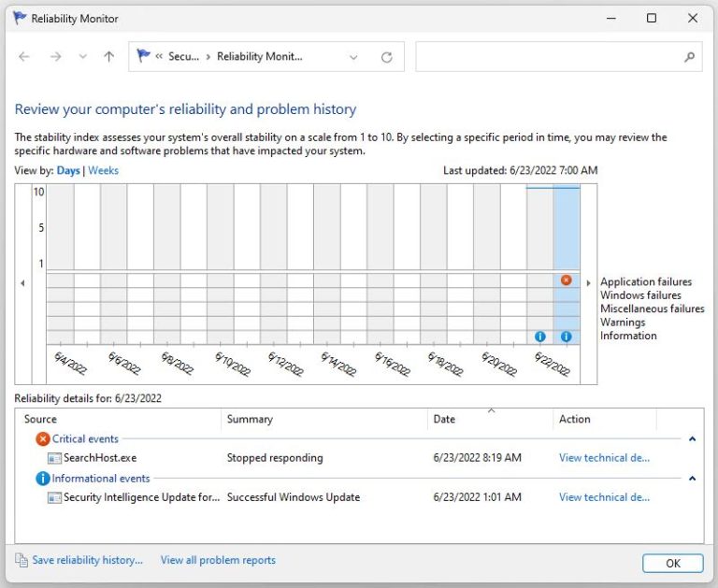This screenshot has height=588, width=718.
Task: Switch view to Days
Action: pos(68,171)
